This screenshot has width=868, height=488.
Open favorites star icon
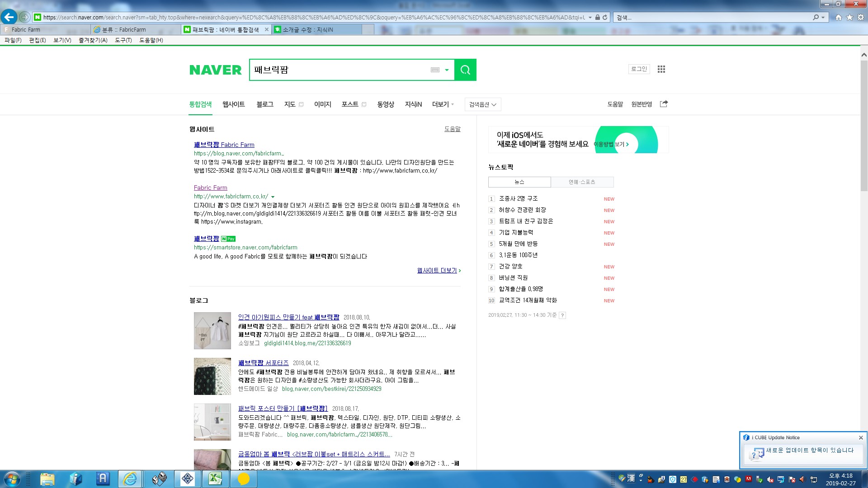849,17
